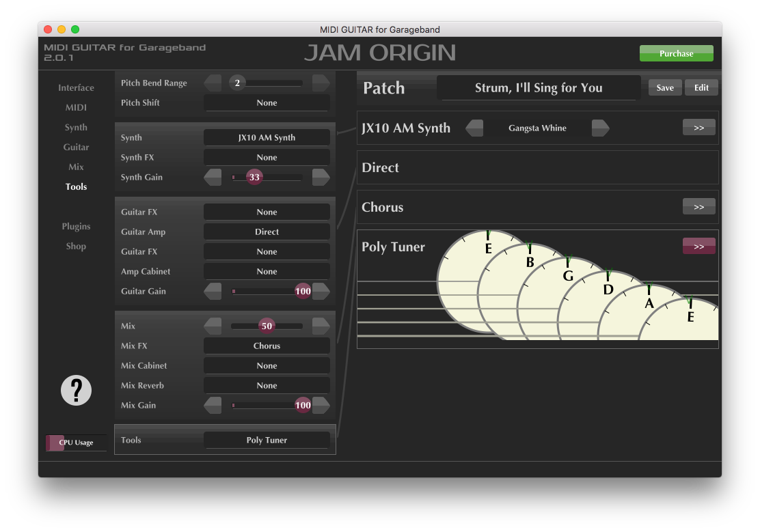
Task: Open the Synth FX dropdown
Action: pyautogui.click(x=267, y=158)
